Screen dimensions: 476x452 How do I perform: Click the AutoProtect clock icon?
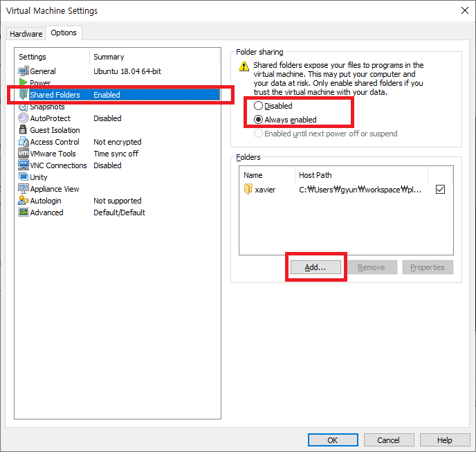coord(24,118)
